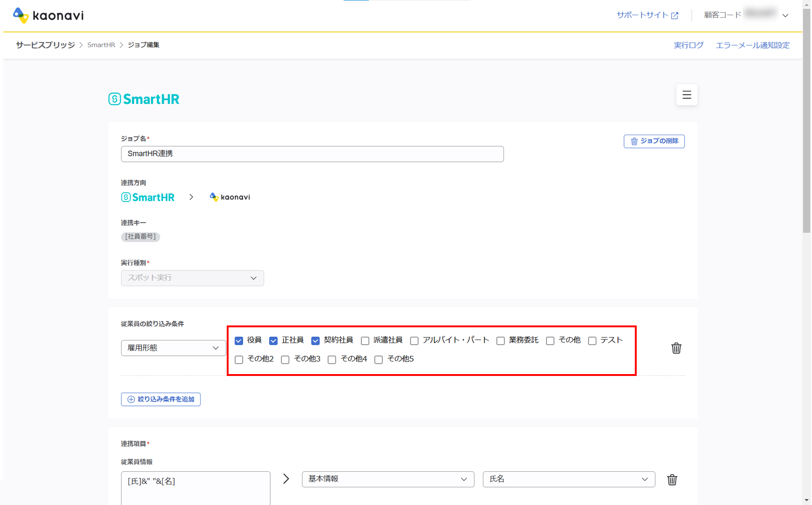Uncheck the 契約社員 checkbox
The width and height of the screenshot is (812, 505).
pyautogui.click(x=316, y=341)
